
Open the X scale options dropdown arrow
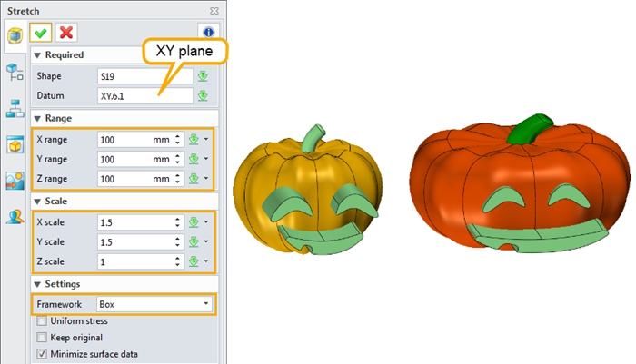(206, 222)
